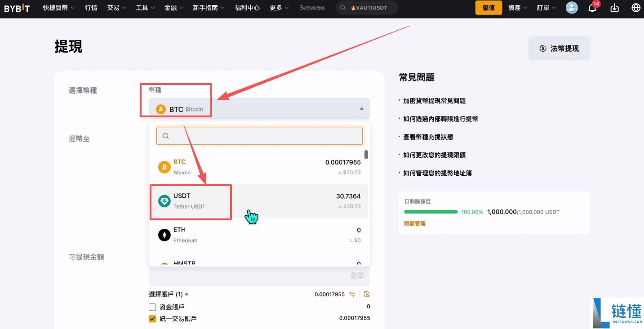
Task: Click the download app icon
Action: point(615,8)
